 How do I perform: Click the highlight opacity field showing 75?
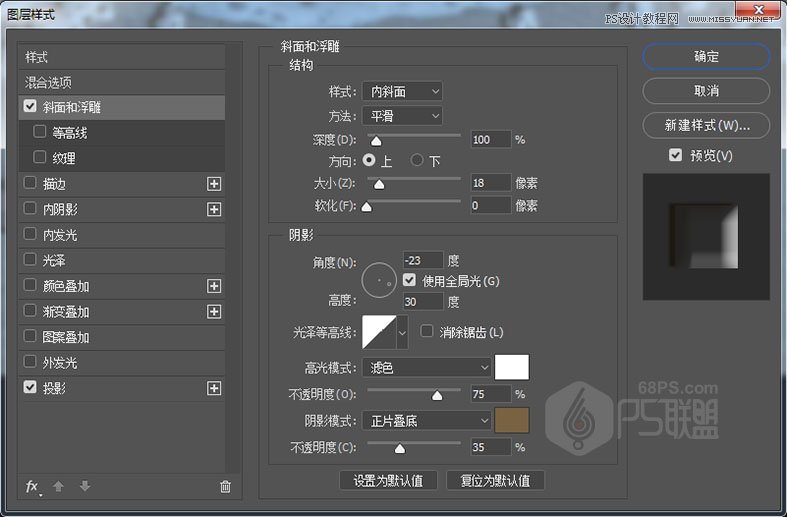[490, 394]
